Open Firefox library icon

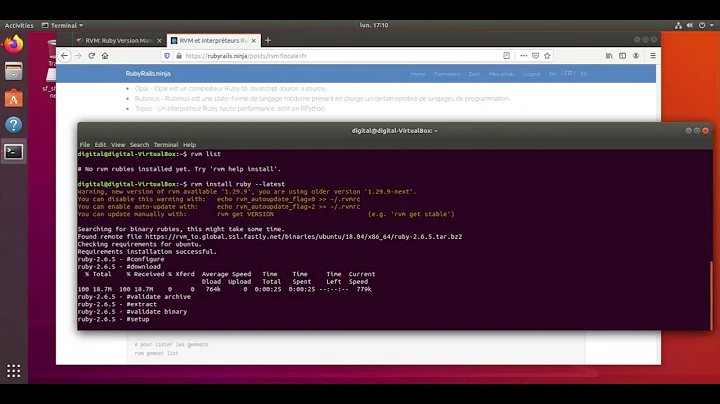609,56
